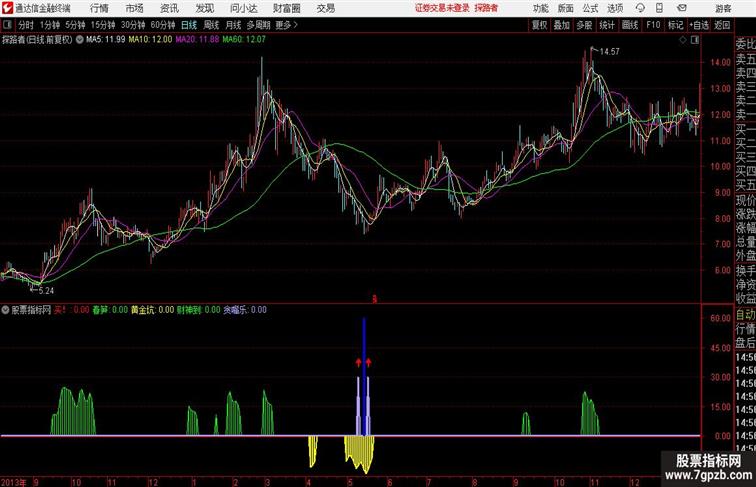Viewport: 756px width, 487px height.
Task: Switch to the 分时 period tab
Action: [x=26, y=25]
